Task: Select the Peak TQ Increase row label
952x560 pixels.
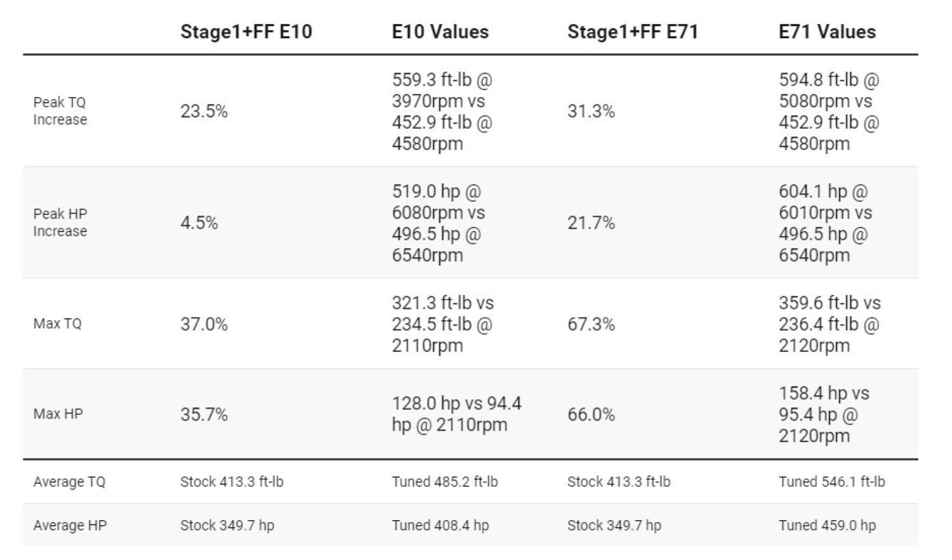Action: [x=60, y=111]
